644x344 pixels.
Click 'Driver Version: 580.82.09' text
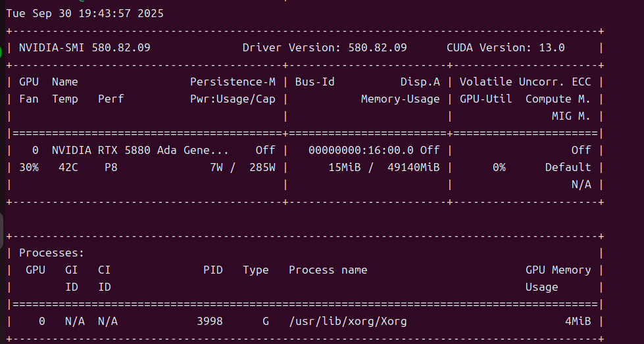pos(324,47)
